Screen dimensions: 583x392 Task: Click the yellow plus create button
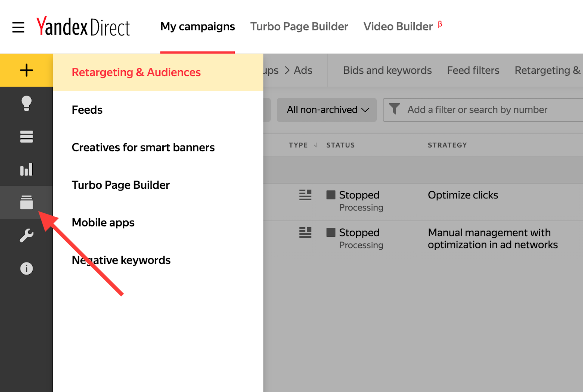coord(26,70)
